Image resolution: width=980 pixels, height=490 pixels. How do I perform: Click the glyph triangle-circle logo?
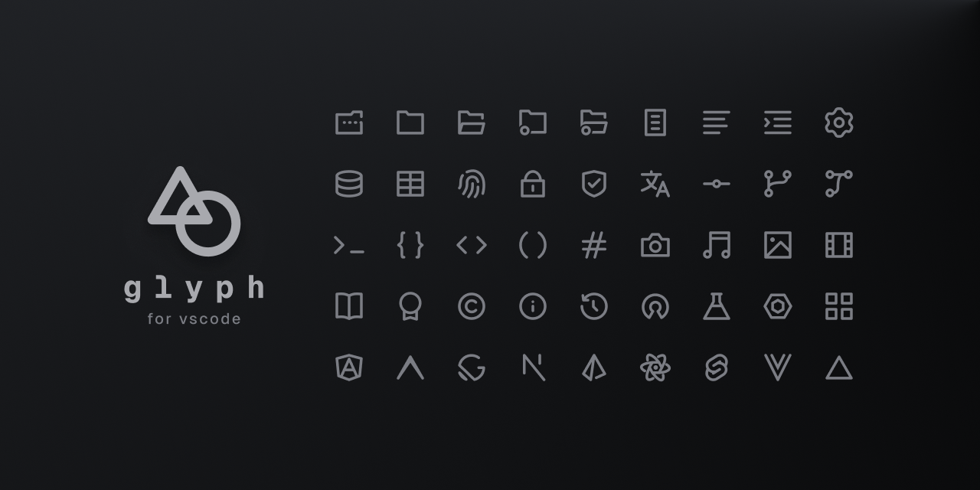[194, 211]
